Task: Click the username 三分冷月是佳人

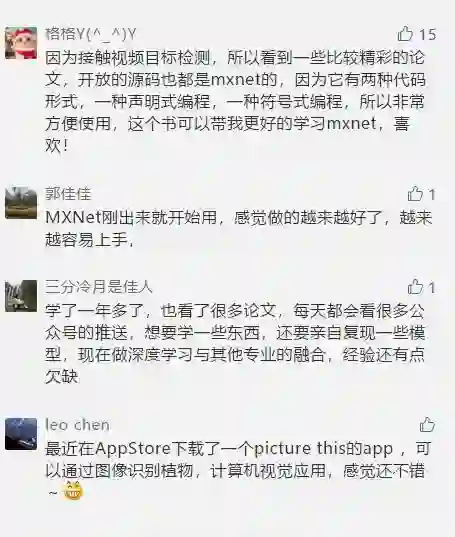Action: point(98,287)
